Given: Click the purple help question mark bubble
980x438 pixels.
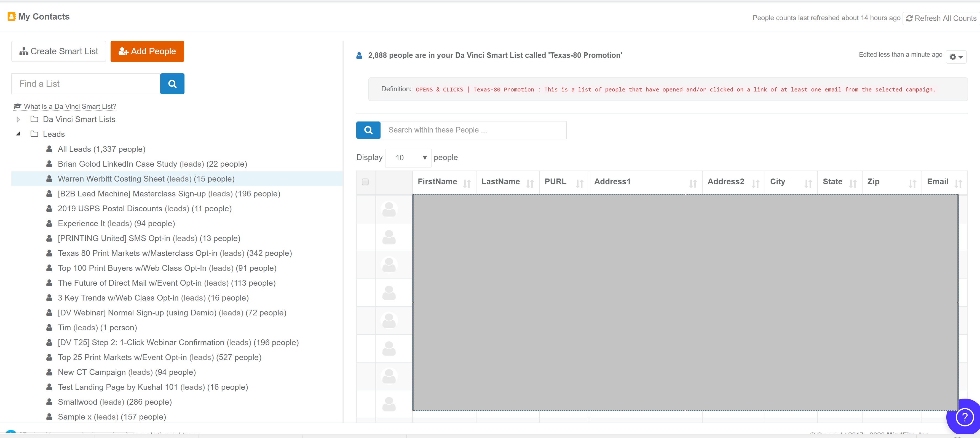Looking at the screenshot, I should point(964,417).
